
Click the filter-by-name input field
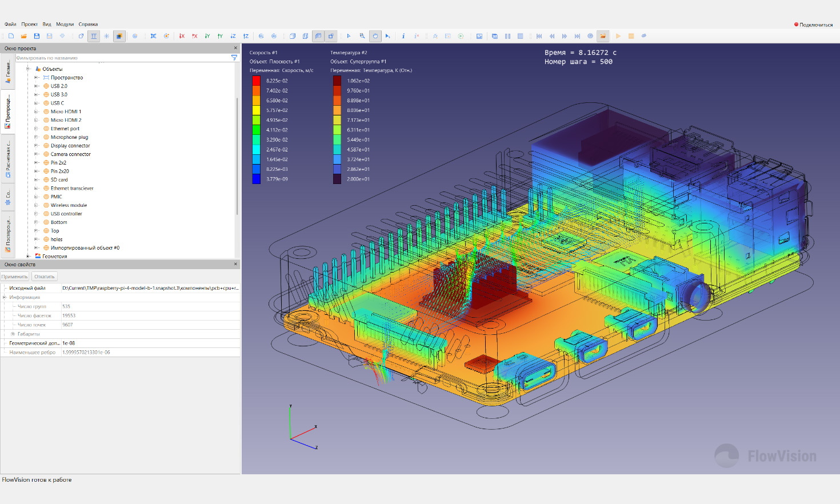[x=122, y=58]
